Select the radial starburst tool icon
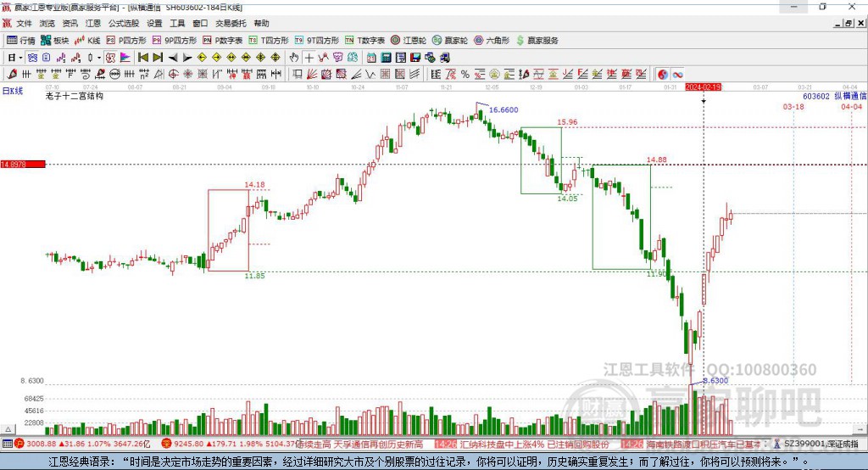Viewport: 868px width, 470px height. tap(187, 75)
